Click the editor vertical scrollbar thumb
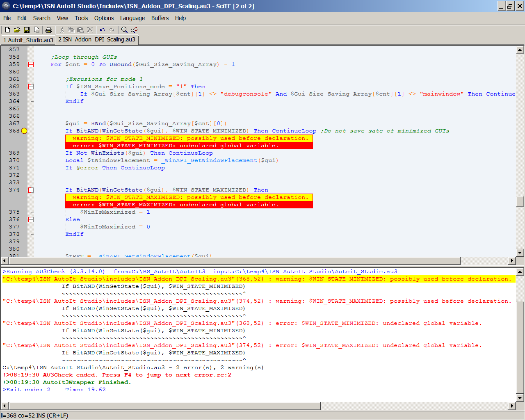 520,201
